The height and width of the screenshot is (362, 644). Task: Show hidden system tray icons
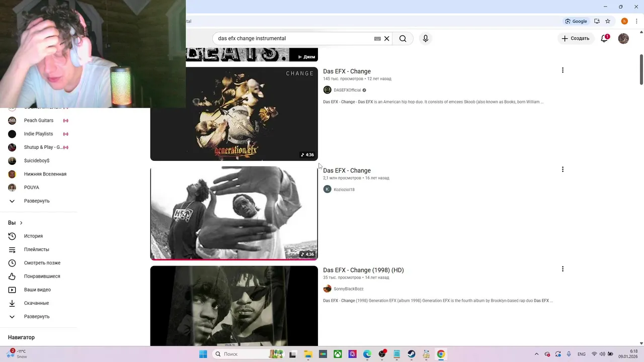[536, 354]
